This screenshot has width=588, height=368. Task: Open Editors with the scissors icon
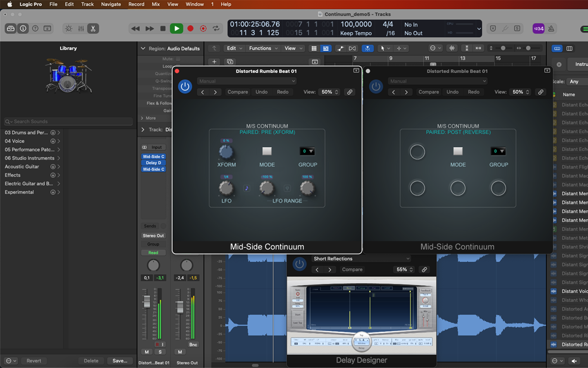(93, 29)
